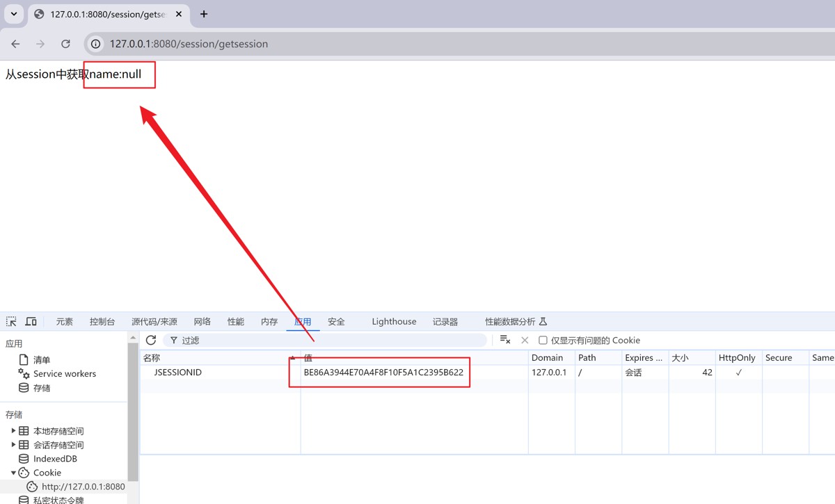Click the delete selected cookie X icon
835x504 pixels.
click(x=525, y=340)
